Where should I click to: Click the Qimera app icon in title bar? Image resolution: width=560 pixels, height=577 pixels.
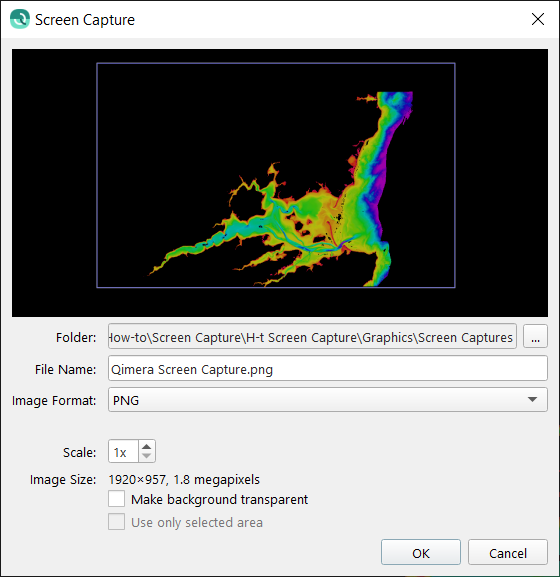20,19
